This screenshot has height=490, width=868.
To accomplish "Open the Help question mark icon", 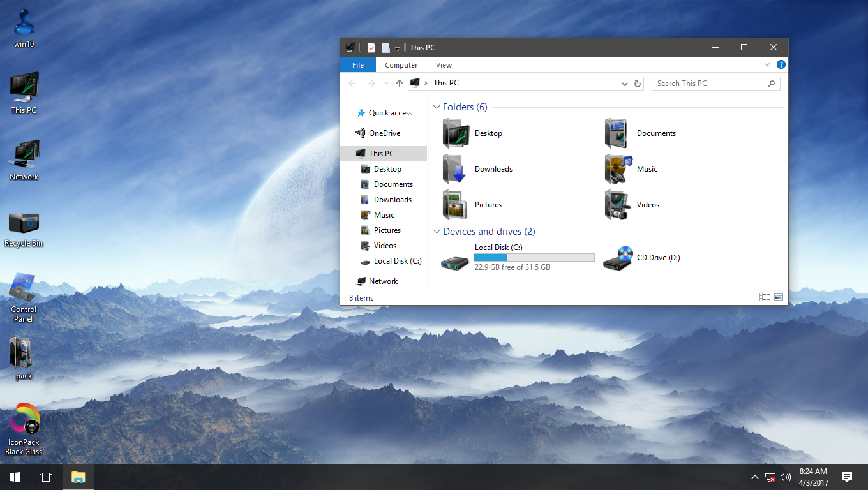I will point(781,65).
